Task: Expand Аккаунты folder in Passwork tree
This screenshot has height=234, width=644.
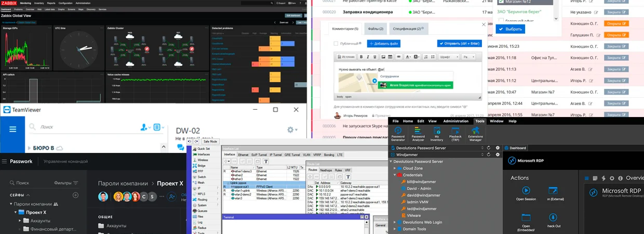Action: tap(20, 220)
